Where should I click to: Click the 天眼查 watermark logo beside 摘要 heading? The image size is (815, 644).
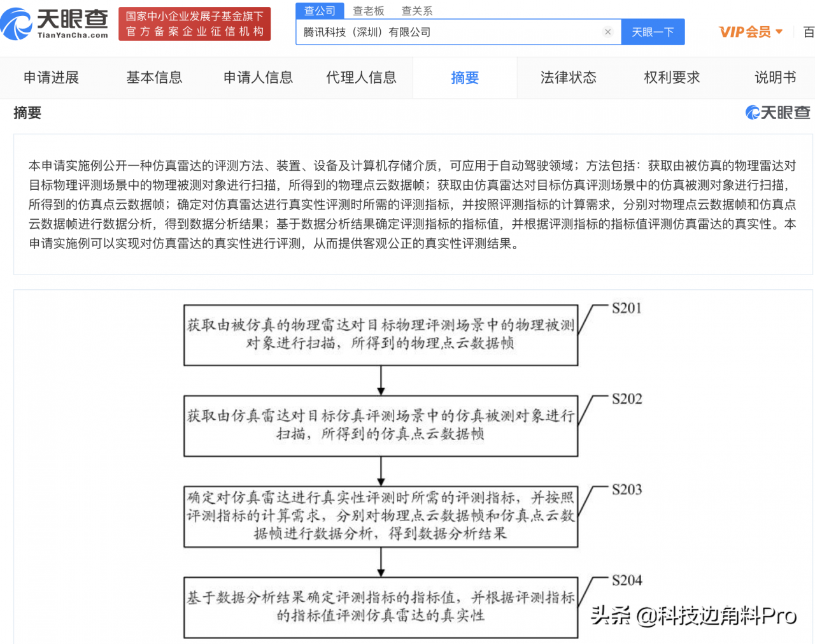[777, 113]
